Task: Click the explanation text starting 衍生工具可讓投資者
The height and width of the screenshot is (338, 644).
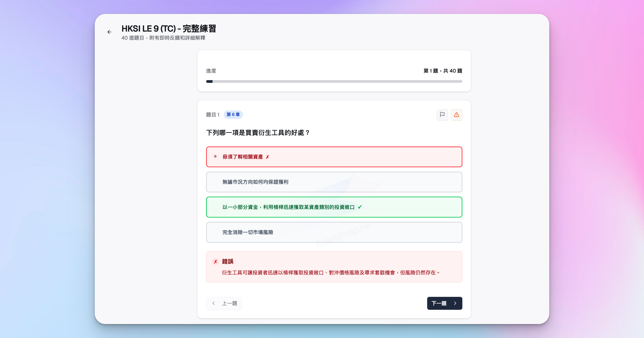Action: tap(331, 273)
